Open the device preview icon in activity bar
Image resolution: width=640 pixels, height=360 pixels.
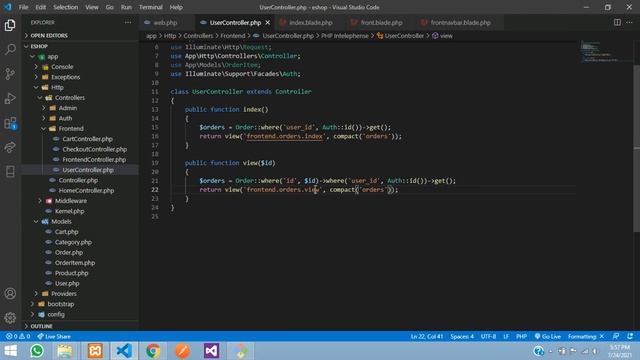tap(10, 171)
